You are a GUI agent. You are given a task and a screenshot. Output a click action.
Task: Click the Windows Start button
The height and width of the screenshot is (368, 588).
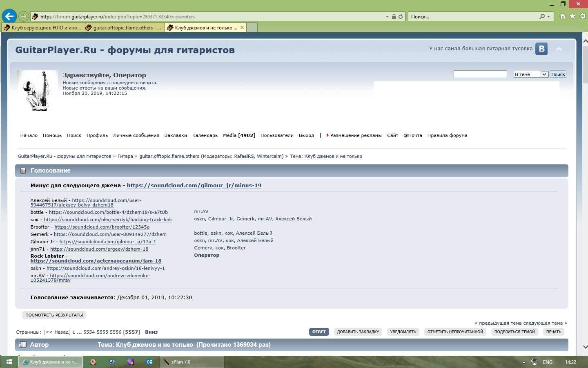9,362
